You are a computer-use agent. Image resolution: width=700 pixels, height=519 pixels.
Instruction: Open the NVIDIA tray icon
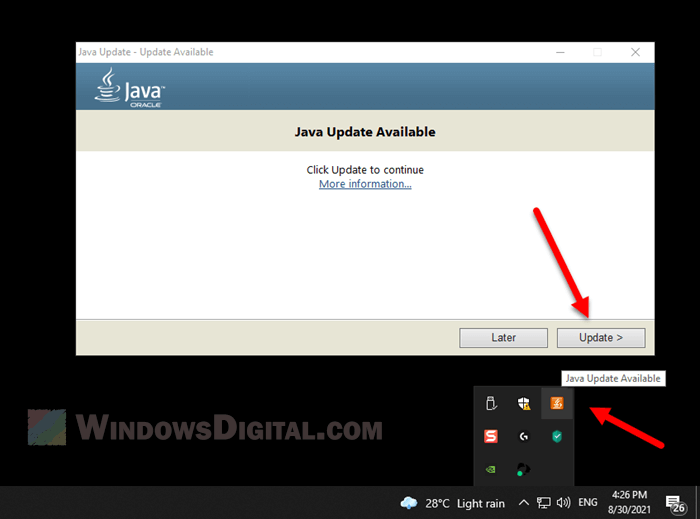491,469
